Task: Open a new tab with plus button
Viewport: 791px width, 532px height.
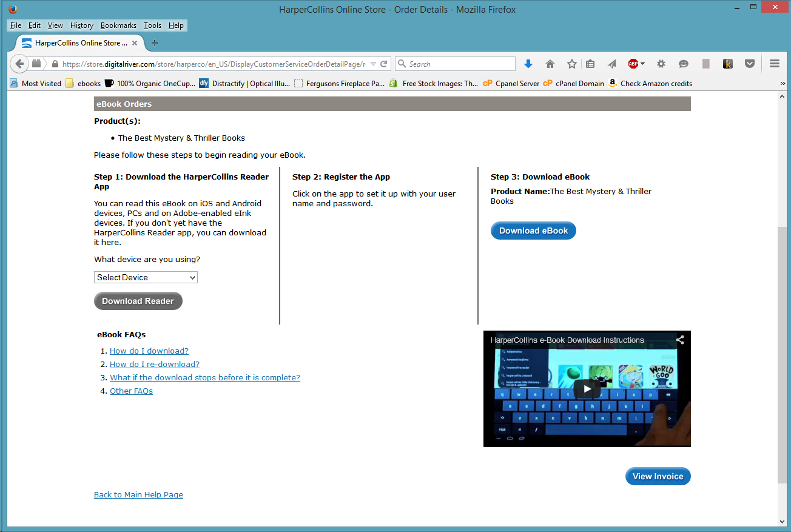Action: coord(155,43)
